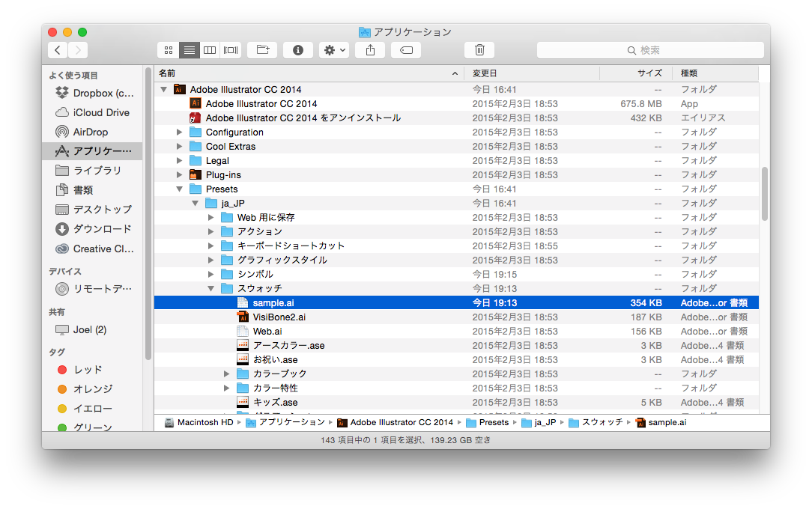Click the Share toolbar icon
812x509 pixels.
(370, 50)
